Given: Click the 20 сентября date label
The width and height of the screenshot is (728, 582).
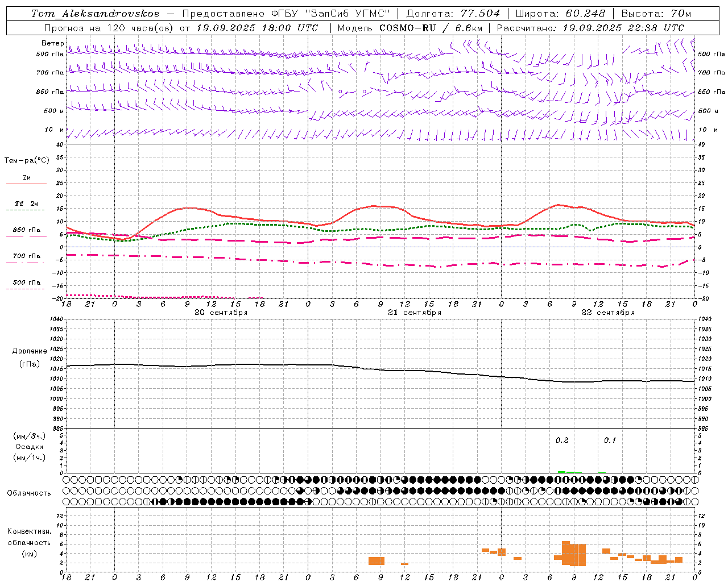Looking at the screenshot, I should (x=221, y=313).
